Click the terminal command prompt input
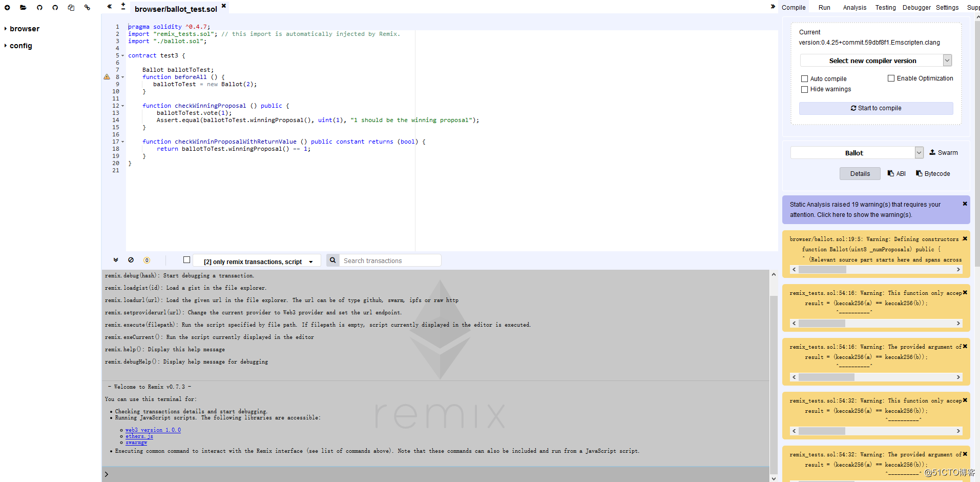Image resolution: width=980 pixels, height=482 pixels. (438, 474)
